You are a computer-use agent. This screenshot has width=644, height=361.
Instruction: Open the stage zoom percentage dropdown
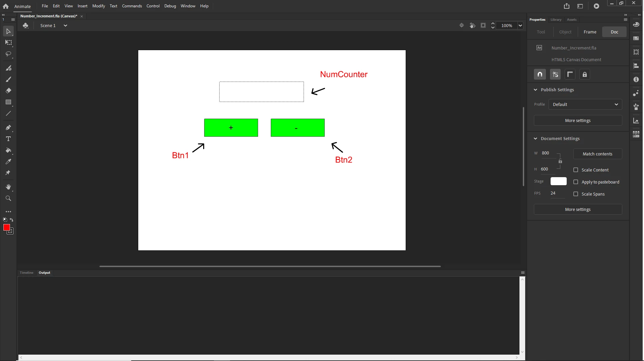tap(520, 25)
